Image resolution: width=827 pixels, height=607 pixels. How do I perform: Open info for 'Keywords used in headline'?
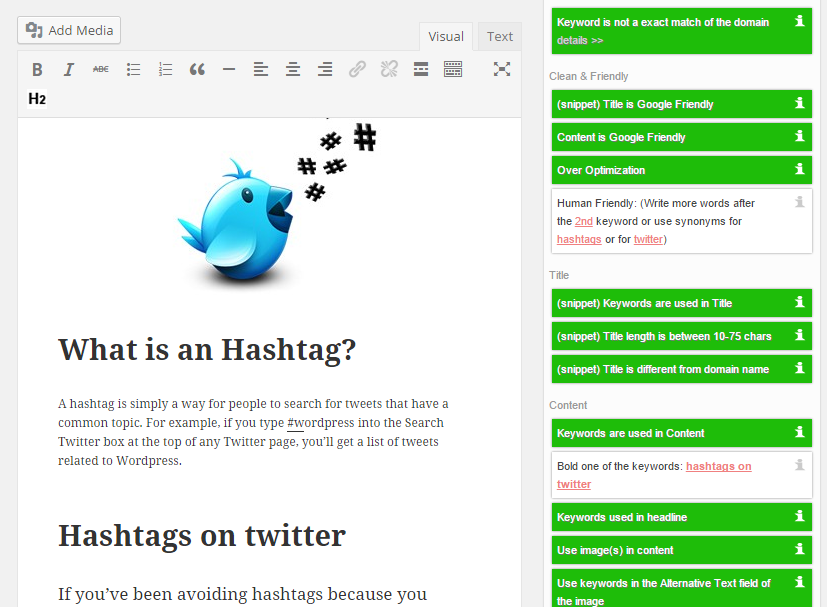(800, 516)
